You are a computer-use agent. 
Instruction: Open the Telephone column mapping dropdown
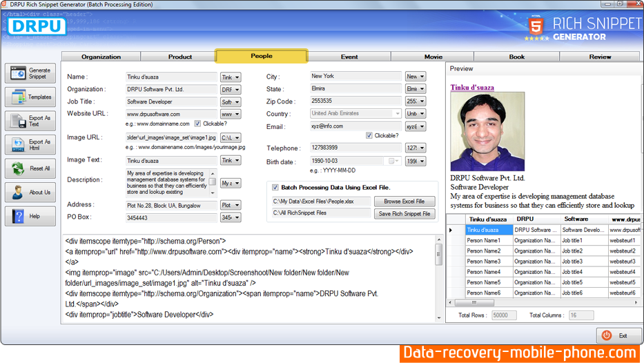point(416,148)
